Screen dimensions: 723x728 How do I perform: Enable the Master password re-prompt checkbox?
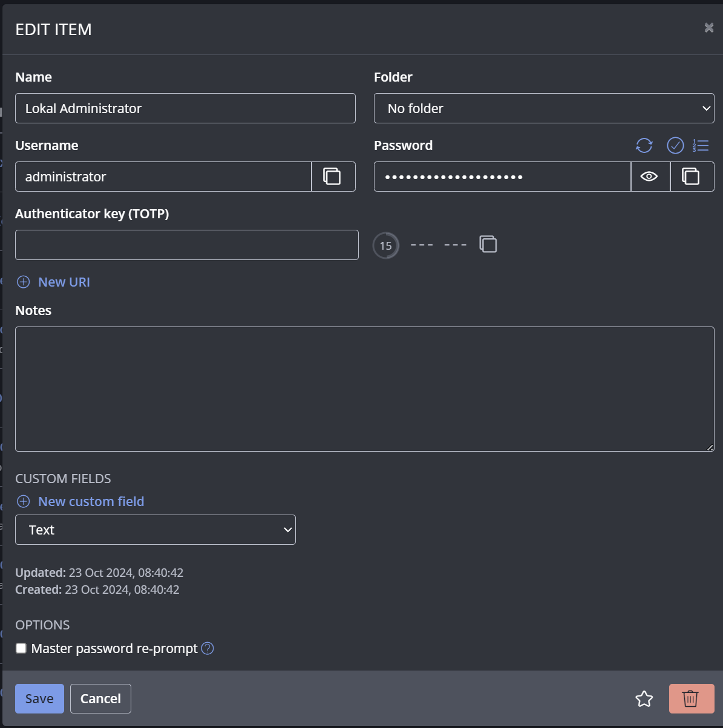[21, 649]
